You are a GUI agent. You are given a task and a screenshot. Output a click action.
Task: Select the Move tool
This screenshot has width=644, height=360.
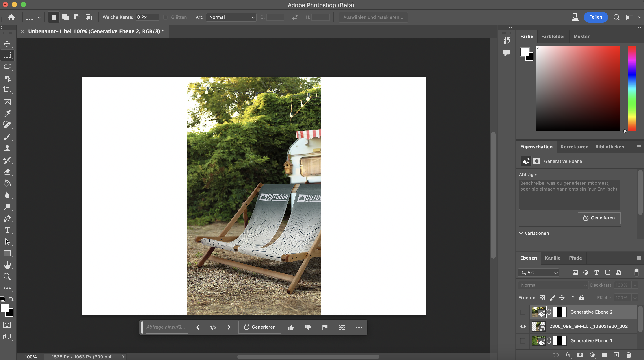pos(7,43)
